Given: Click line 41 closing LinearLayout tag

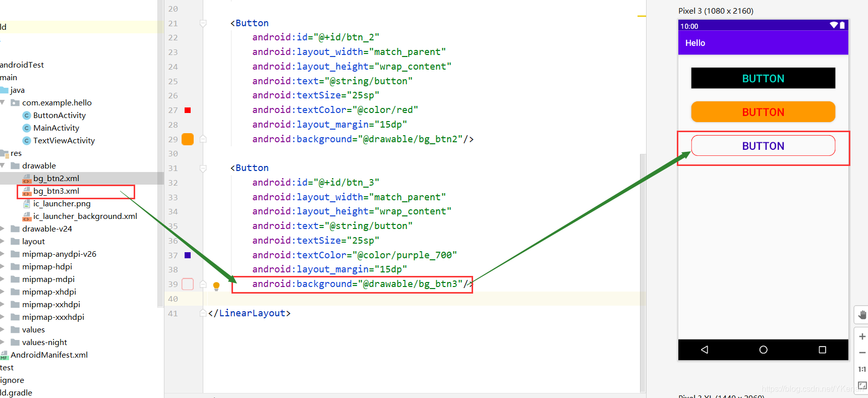Looking at the screenshot, I should (249, 313).
